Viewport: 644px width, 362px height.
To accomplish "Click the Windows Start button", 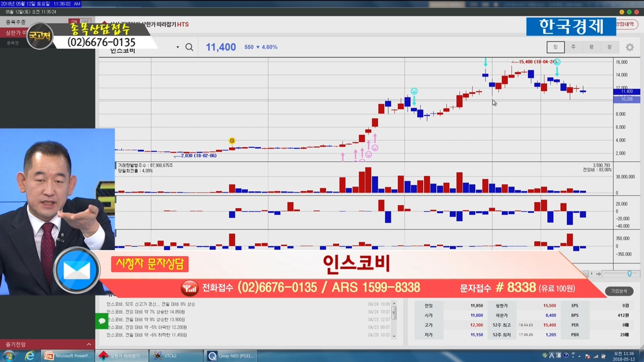I will point(9,356).
